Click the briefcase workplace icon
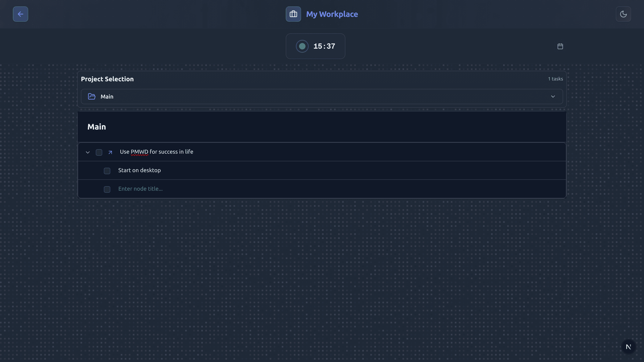The height and width of the screenshot is (362, 644). pyautogui.click(x=293, y=14)
